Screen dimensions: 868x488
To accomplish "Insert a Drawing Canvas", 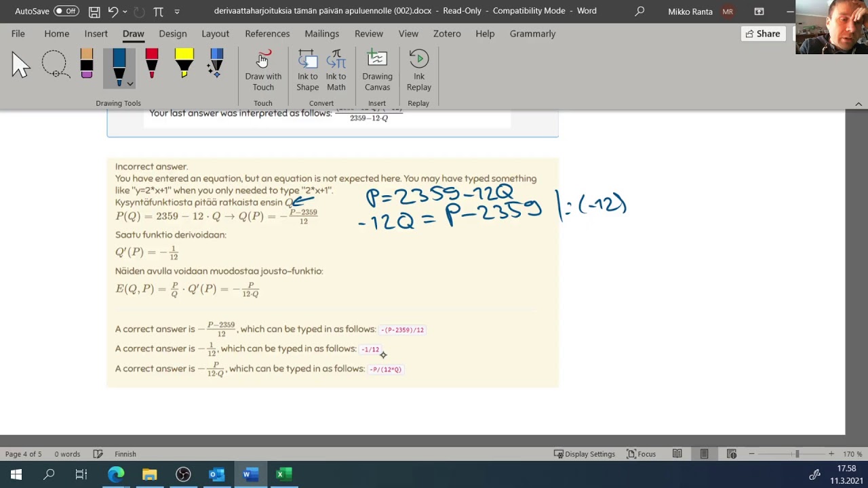I will [377, 70].
